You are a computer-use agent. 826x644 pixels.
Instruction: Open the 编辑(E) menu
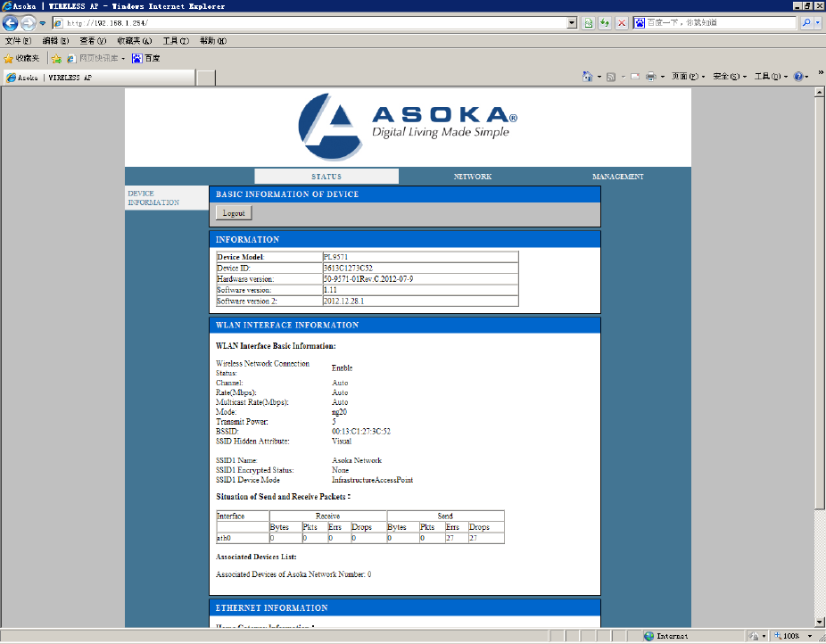tap(55, 40)
